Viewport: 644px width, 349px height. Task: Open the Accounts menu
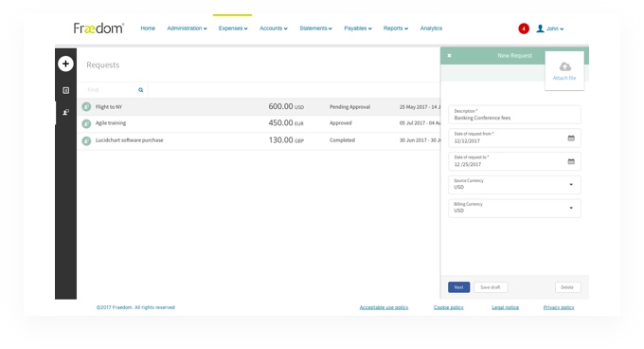point(274,28)
